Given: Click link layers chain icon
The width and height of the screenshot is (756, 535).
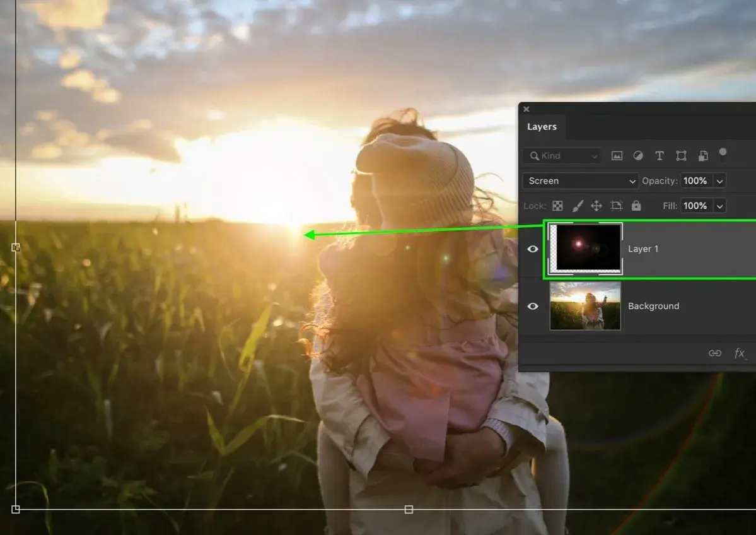Looking at the screenshot, I should tap(715, 353).
